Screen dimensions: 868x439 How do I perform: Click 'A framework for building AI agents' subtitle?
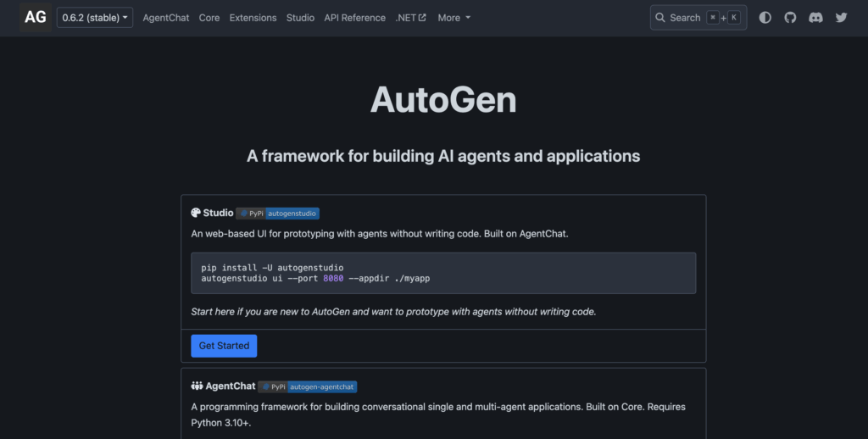tap(443, 156)
